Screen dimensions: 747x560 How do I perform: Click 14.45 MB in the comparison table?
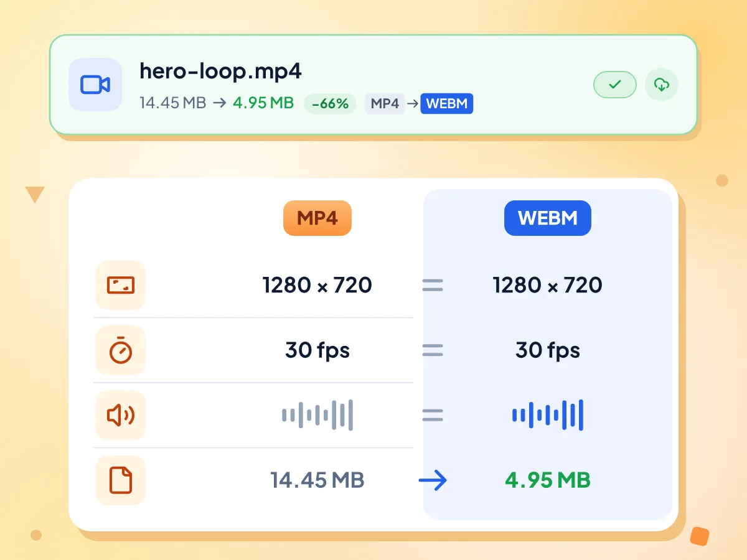(317, 480)
